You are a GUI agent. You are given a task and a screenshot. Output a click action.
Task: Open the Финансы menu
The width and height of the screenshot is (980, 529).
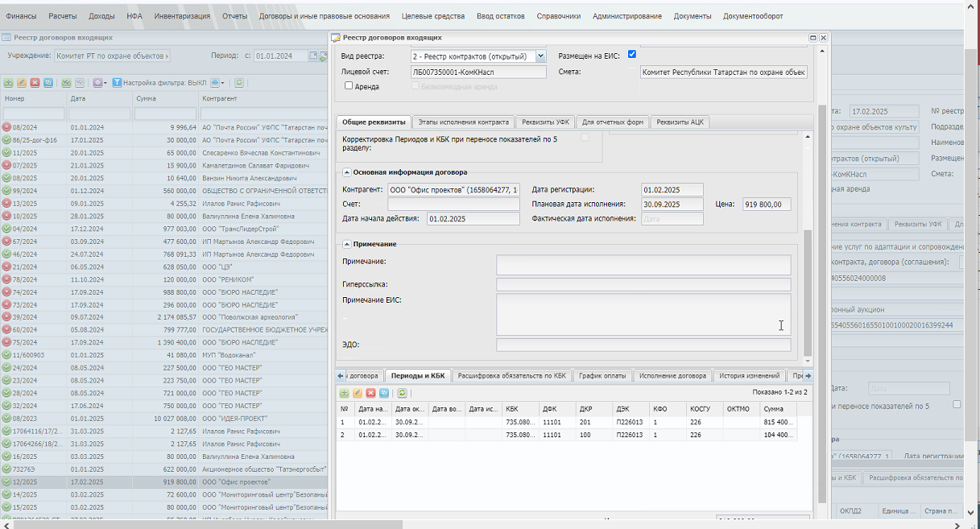coord(21,16)
